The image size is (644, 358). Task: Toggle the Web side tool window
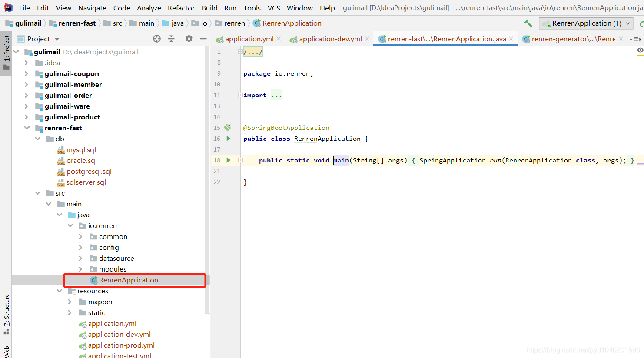pos(6,351)
